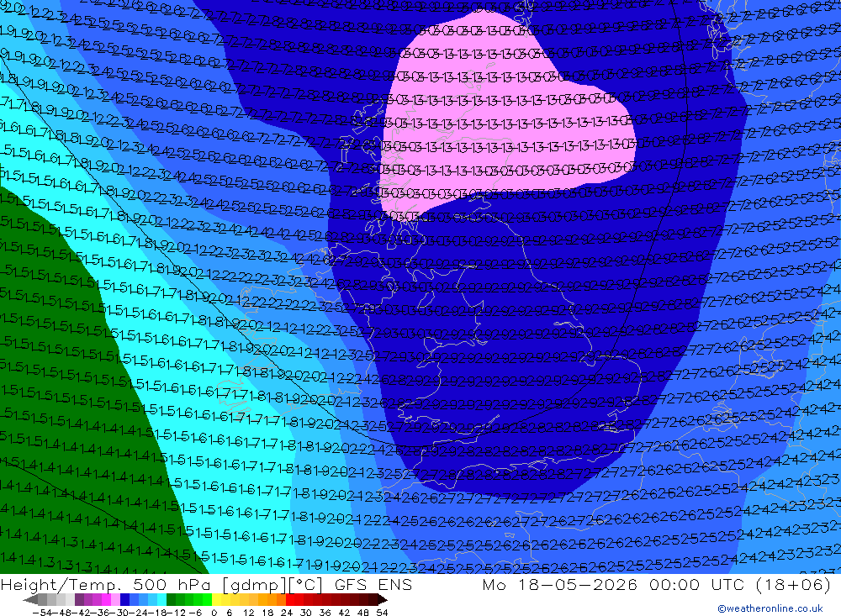
Task: Click the GFS ENS model label
Action: (x=373, y=584)
